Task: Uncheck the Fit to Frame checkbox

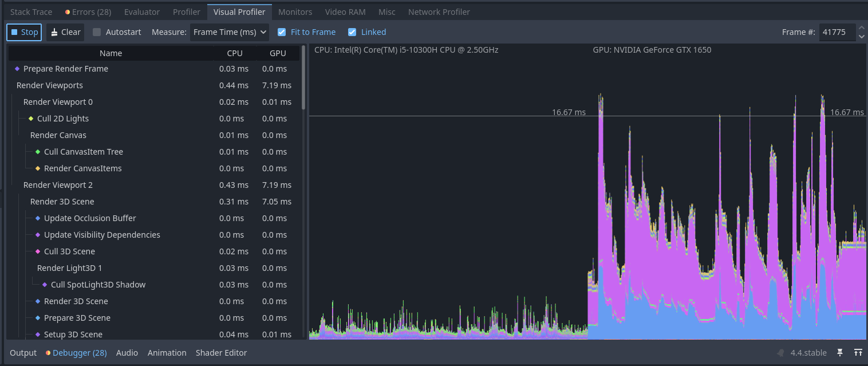Action: pyautogui.click(x=282, y=32)
